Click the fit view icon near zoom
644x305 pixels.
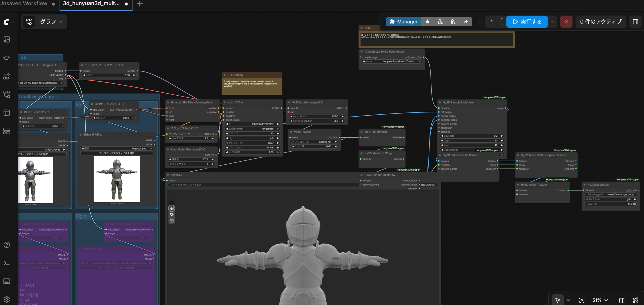pos(582,300)
